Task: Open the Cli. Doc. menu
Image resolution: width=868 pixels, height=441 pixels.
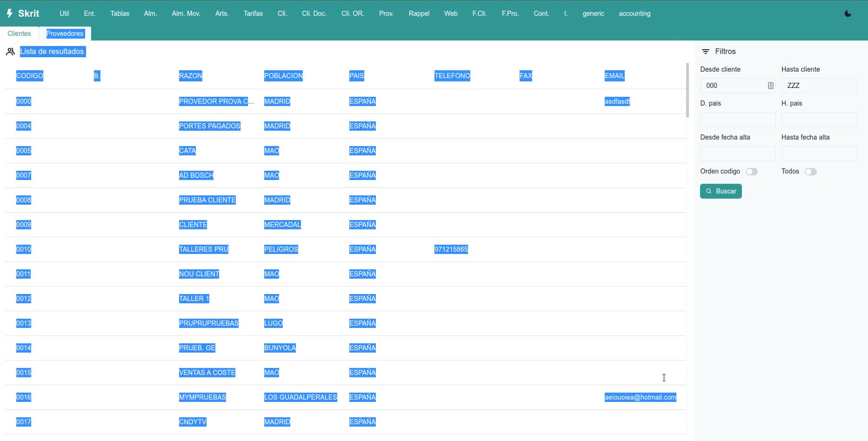Action: pyautogui.click(x=314, y=13)
